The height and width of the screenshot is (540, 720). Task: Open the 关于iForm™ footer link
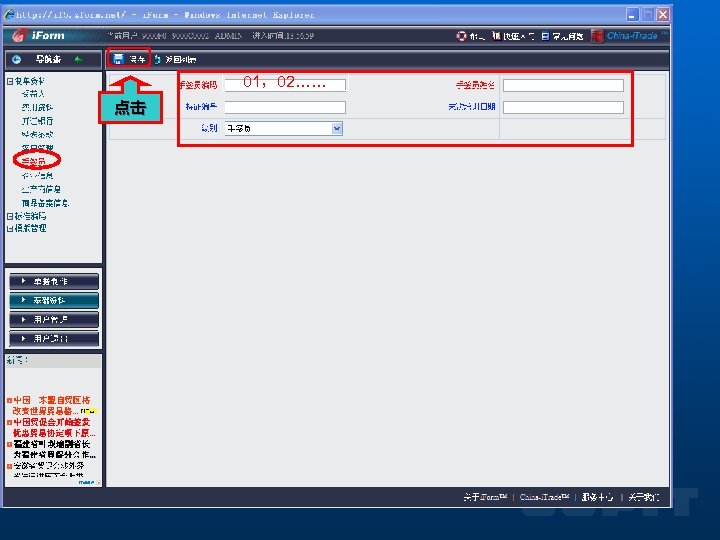click(485, 497)
